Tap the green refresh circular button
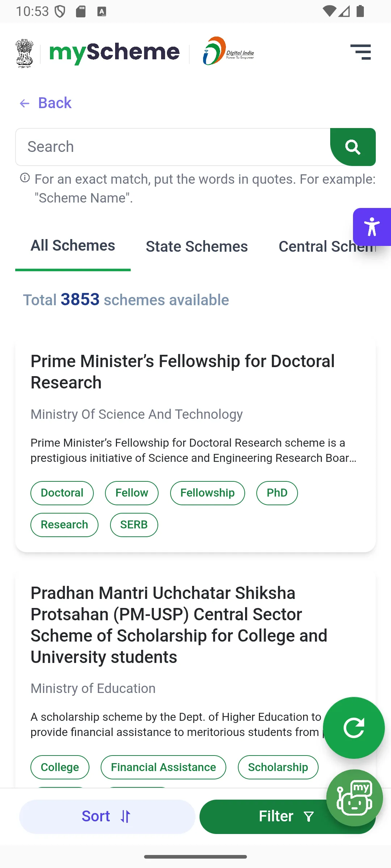391x868 pixels. point(353,728)
